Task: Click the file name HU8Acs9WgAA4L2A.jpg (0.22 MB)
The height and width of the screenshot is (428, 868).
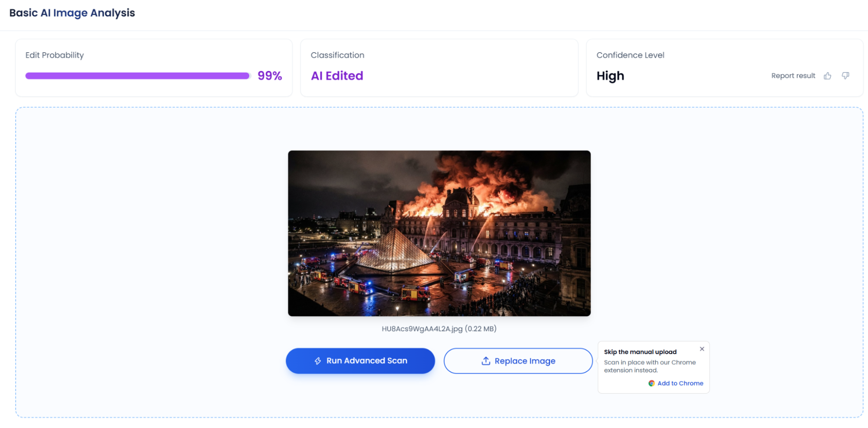Action: 439,329
